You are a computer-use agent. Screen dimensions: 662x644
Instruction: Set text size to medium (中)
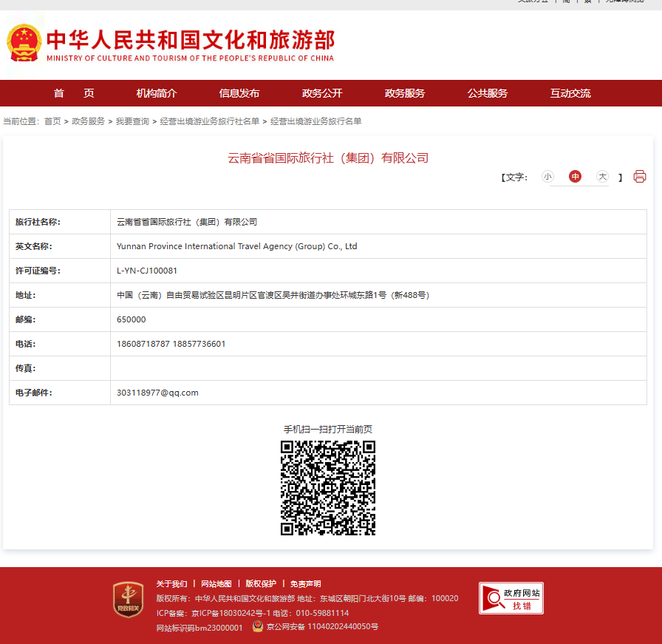(575, 176)
